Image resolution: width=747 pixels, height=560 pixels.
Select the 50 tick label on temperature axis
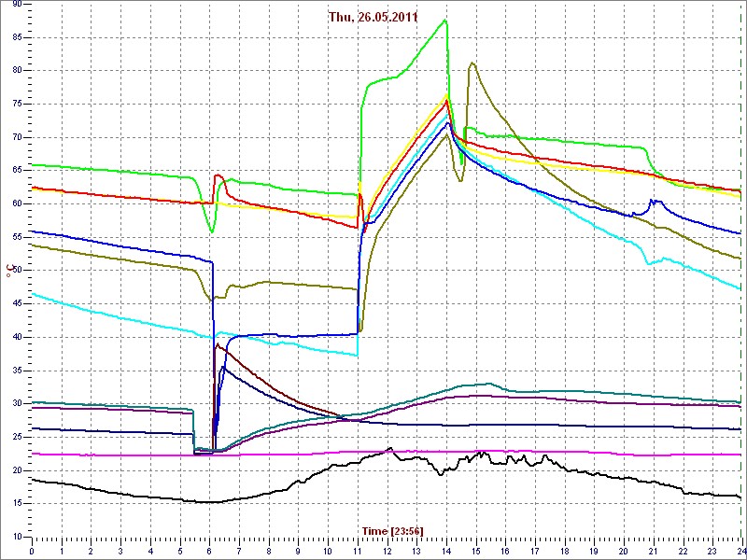pos(17,271)
